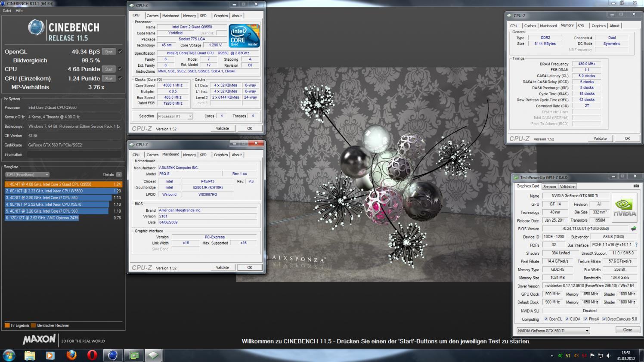Image resolution: width=644 pixels, height=362 pixels.
Task: Switch to GPU-Z via the taskbar icon
Action: click(134, 355)
